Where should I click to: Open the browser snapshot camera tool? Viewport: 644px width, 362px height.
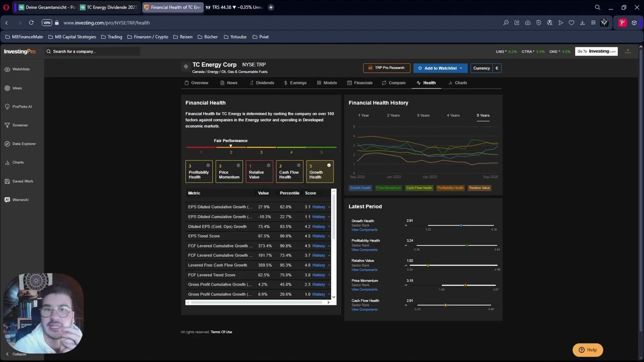527,23
